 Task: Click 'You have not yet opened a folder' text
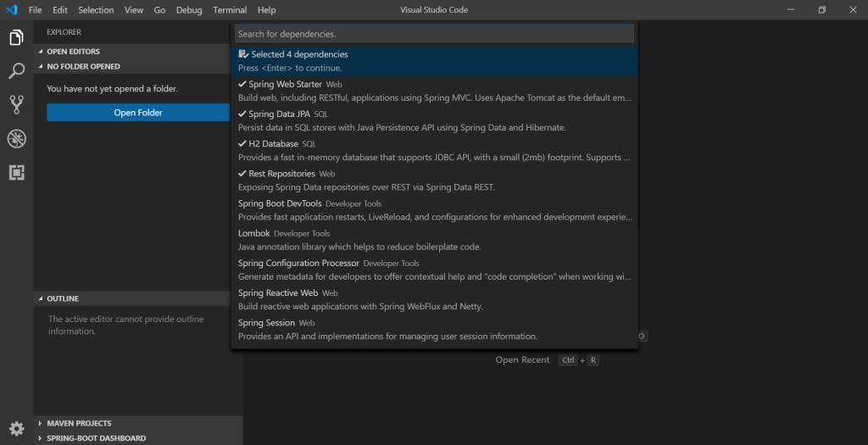click(x=113, y=88)
